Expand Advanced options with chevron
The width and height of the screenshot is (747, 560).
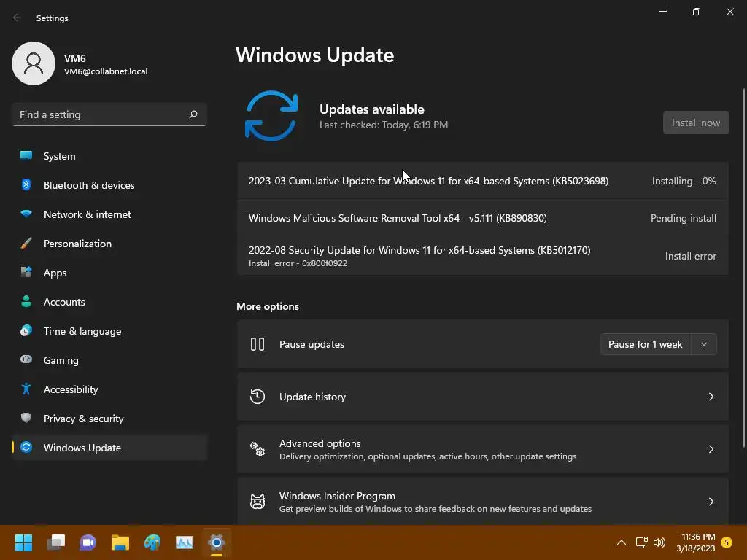coord(711,449)
